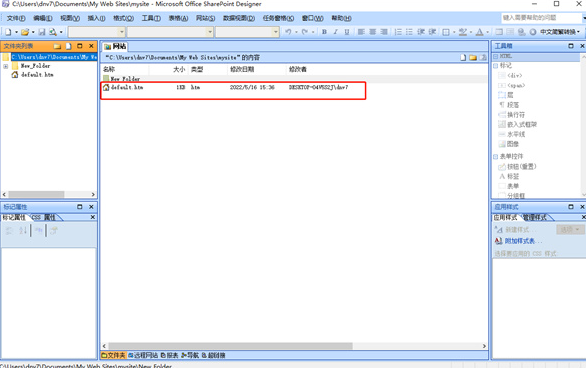Click the Open folder icon in the toolbar

(25, 32)
